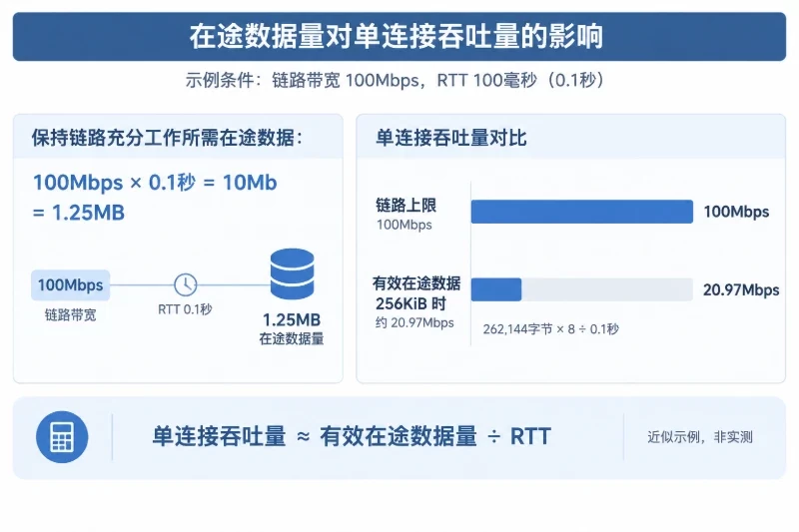This screenshot has height=532, width=799.
Task: Click the full-length 链路上限 bar
Action: [582, 212]
